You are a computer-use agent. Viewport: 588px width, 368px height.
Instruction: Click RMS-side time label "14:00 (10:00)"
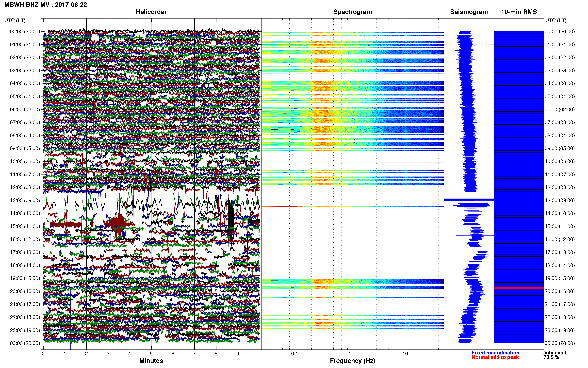point(560,213)
